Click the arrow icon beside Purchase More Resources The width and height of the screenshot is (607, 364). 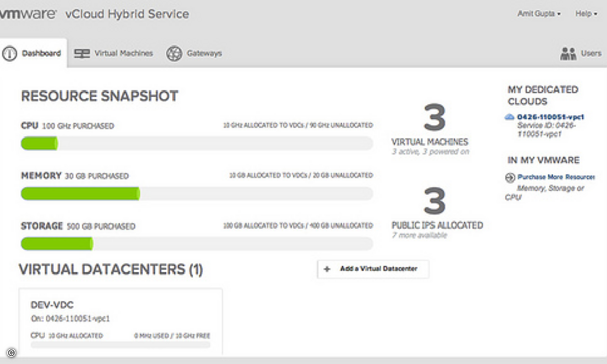tap(510, 178)
